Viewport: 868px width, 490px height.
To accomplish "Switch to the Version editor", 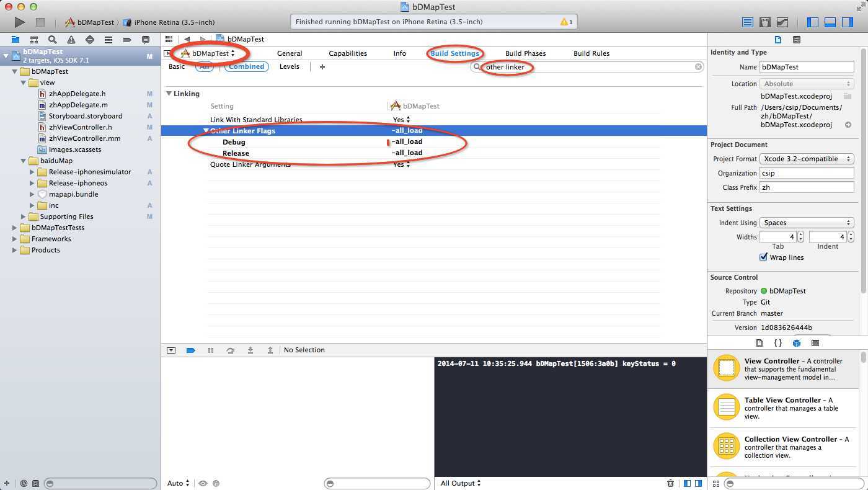I will pos(782,22).
